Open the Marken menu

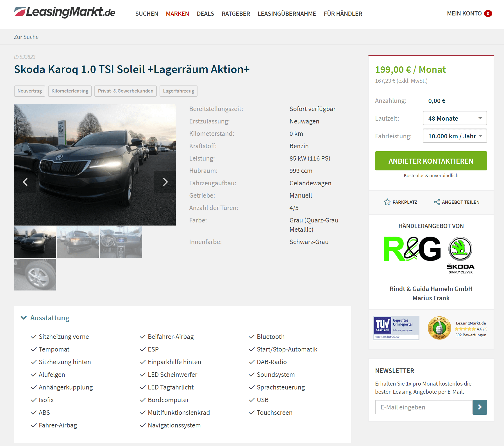pyautogui.click(x=177, y=13)
